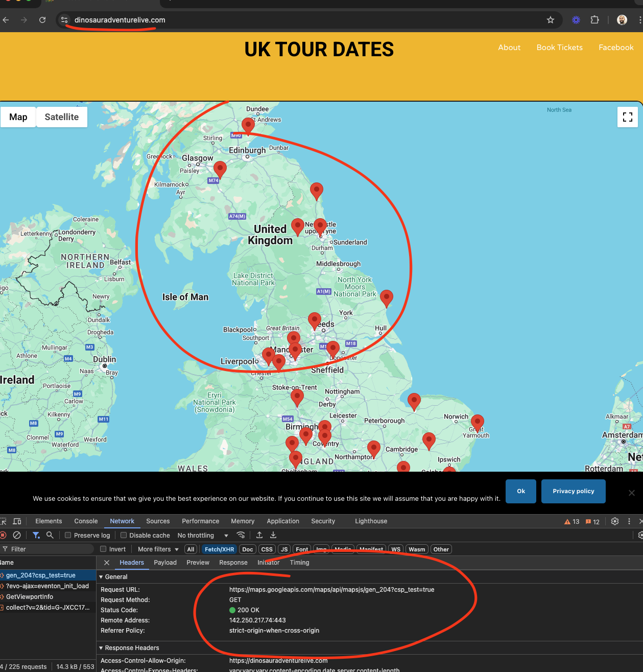
Task: Open the Privacy policy button
Action: pos(573,491)
